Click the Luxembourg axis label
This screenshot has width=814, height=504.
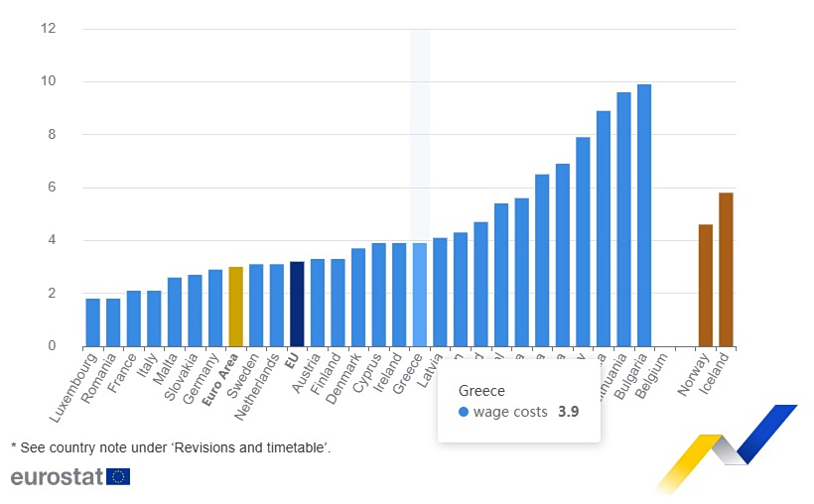click(x=73, y=387)
